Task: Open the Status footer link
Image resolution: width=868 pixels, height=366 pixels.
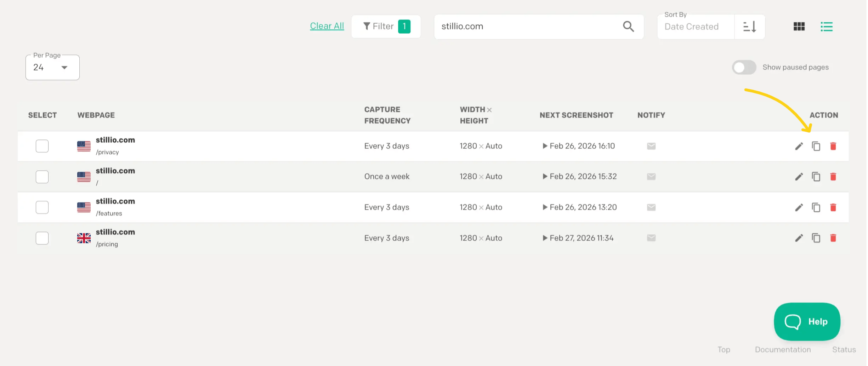Action: 844,349
